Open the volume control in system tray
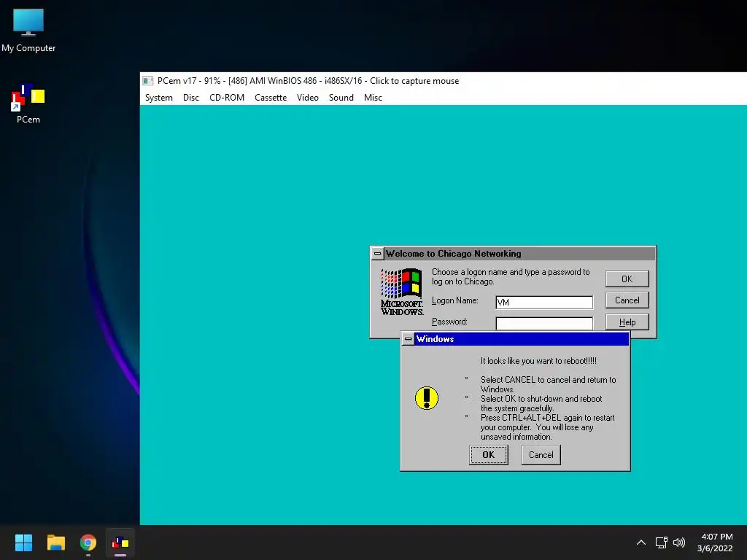Viewport: 747px width, 560px height. (x=679, y=542)
